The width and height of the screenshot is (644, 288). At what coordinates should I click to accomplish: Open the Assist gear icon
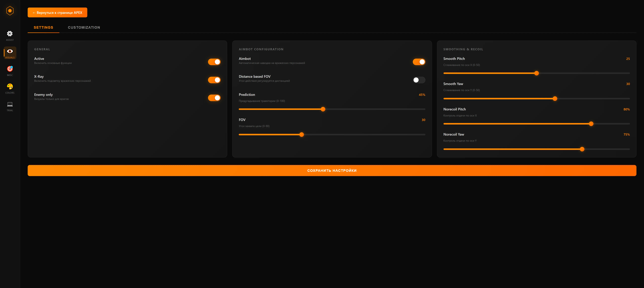pos(10,34)
